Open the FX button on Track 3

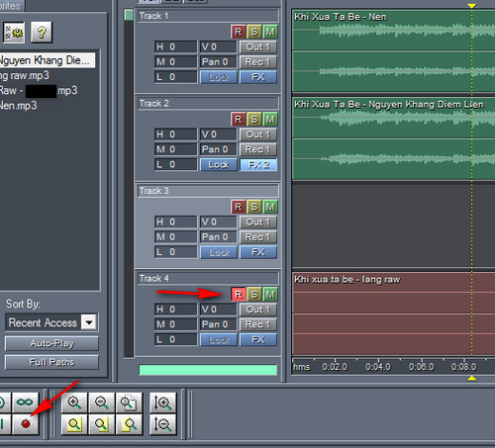coord(258,252)
